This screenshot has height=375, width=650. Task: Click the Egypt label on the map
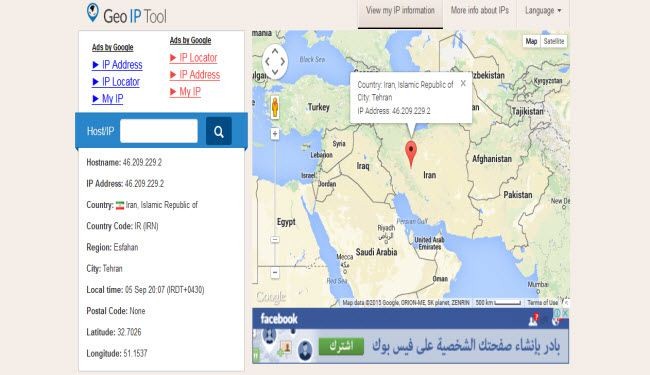pos(286,222)
